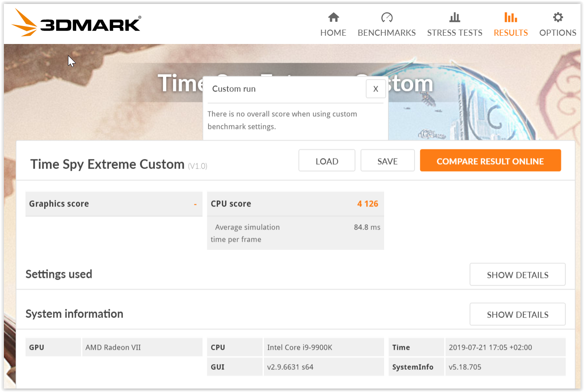The width and height of the screenshot is (584, 392).
Task: Click the 84.8 ms simulation time value
Action: 367,227
